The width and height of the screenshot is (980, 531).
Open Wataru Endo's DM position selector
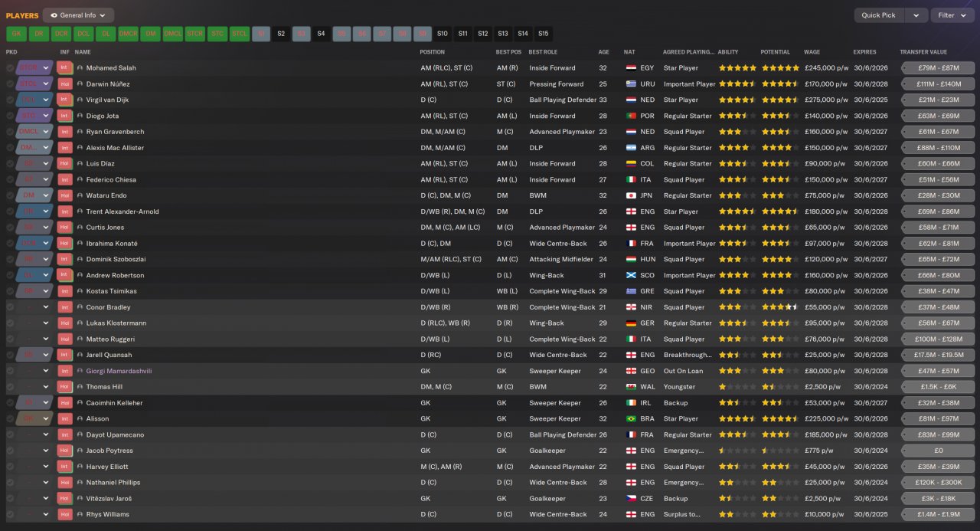34,195
